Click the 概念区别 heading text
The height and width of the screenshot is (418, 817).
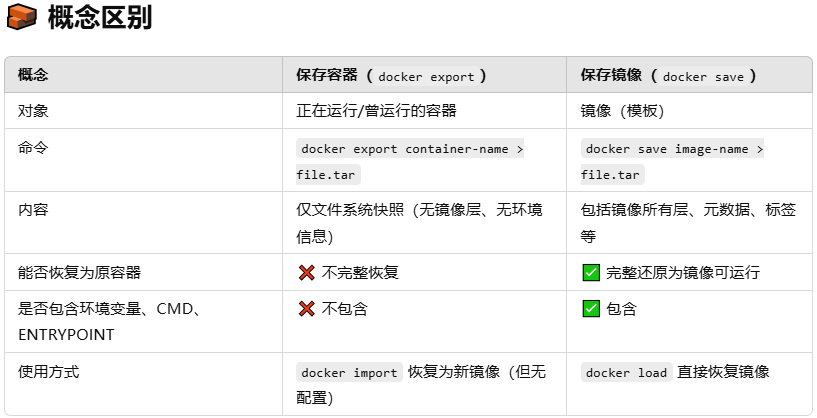(100, 17)
